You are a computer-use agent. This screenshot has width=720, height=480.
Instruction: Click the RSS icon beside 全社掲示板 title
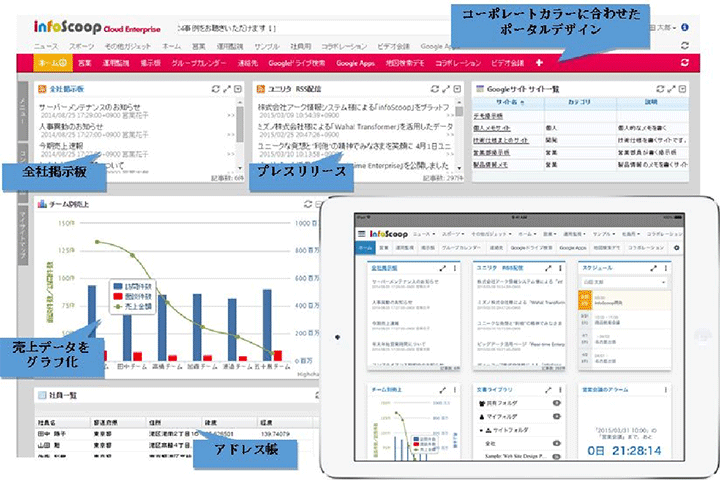[42, 89]
